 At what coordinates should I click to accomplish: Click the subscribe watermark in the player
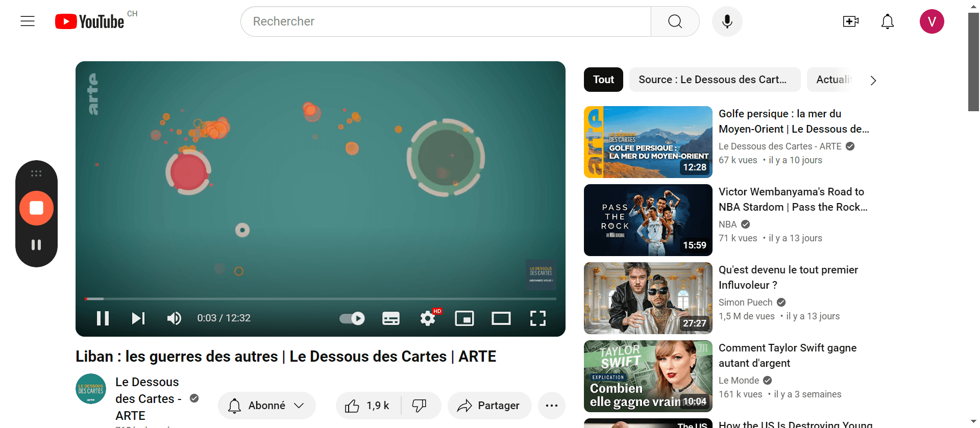[541, 275]
